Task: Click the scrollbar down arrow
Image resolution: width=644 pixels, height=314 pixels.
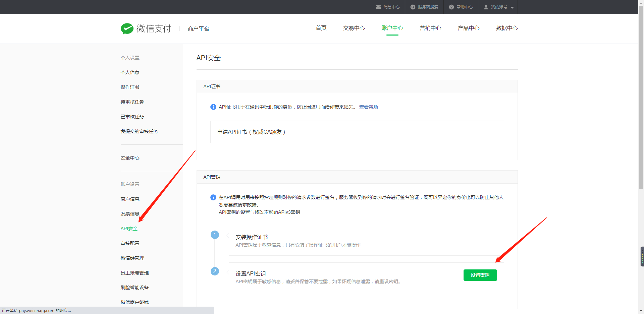Action: pos(641,311)
